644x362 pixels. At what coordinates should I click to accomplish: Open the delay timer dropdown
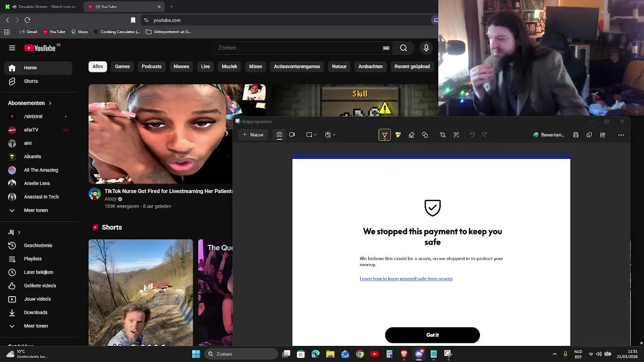click(x=330, y=135)
